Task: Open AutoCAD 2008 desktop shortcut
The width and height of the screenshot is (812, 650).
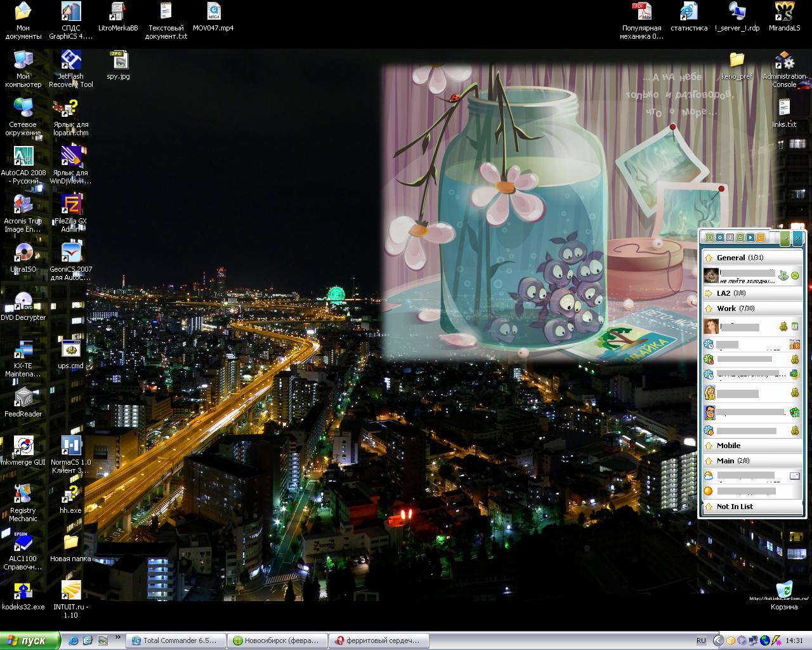Action: (x=23, y=157)
